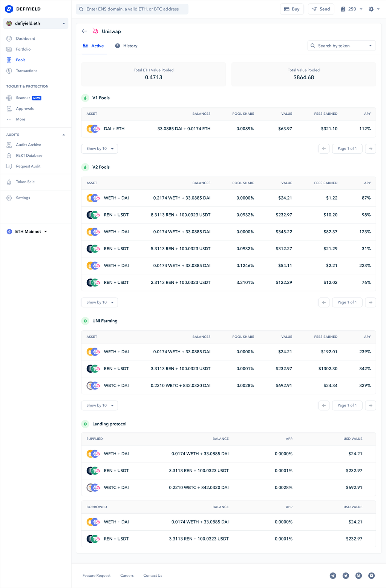The height and width of the screenshot is (588, 386).
Task: Select the DAI + ETH row in V1 Pools
Action: click(x=228, y=129)
